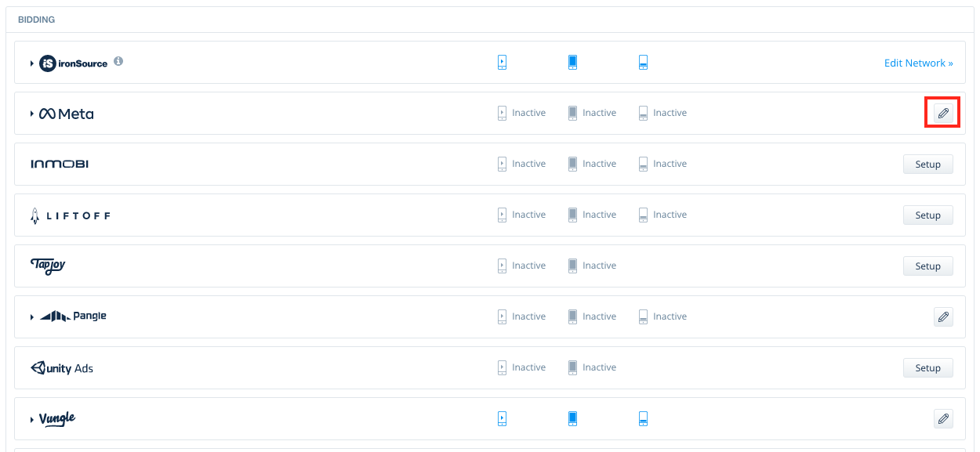
Task: Expand the ironSource network row
Action: coord(31,63)
